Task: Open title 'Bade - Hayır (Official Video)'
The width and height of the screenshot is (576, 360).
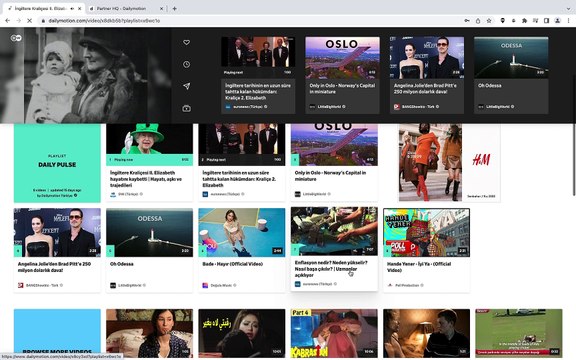Action: point(233,264)
